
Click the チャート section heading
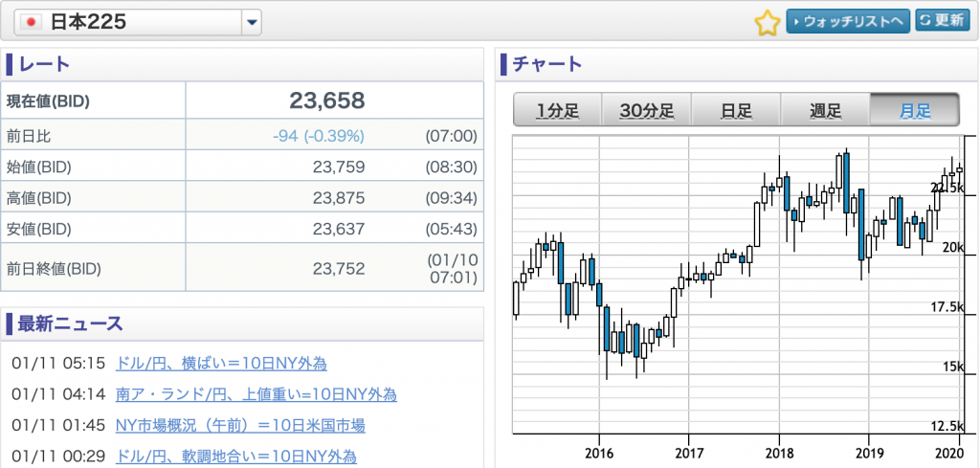click(546, 64)
